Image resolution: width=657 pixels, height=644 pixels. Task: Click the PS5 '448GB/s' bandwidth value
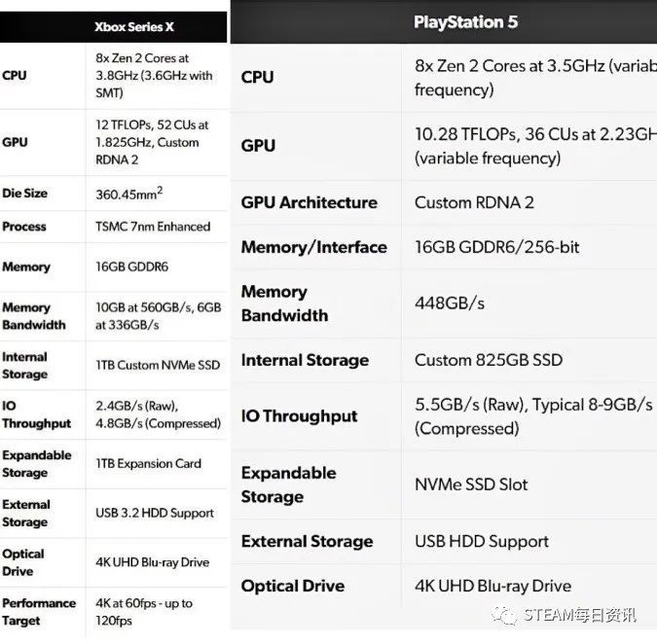coord(450,304)
